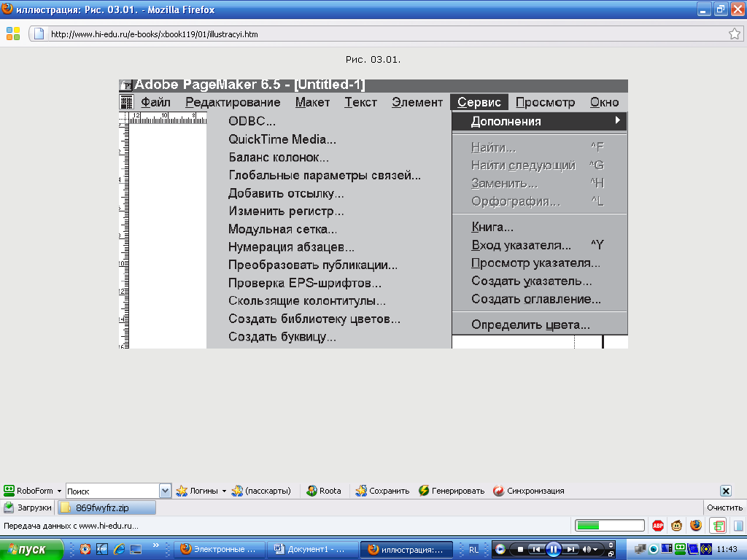Screen dimensions: 747x560
Task: Expand quick launch chevron for more icons
Action: (155, 545)
